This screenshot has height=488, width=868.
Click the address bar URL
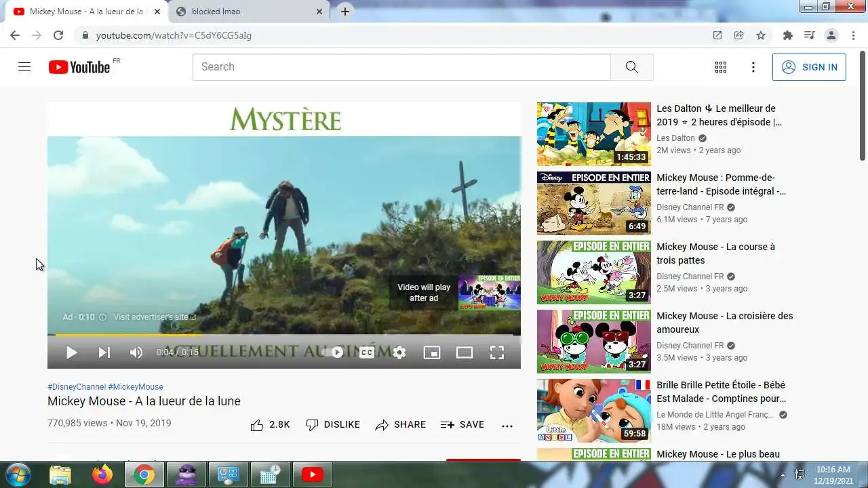174,35
